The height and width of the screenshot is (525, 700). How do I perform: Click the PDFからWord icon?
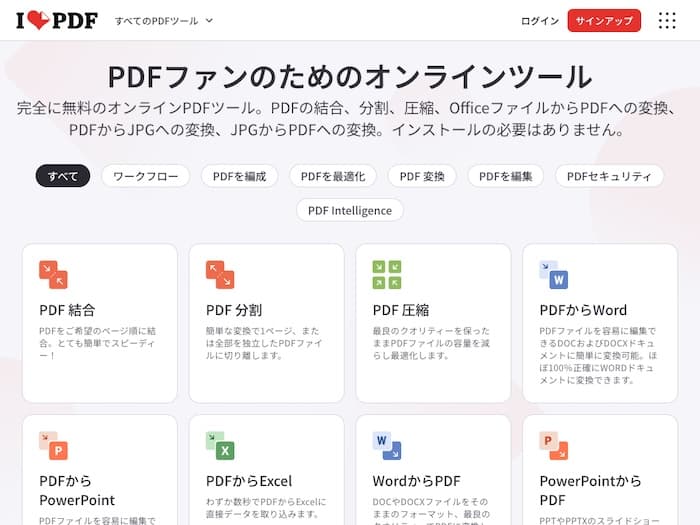[554, 275]
